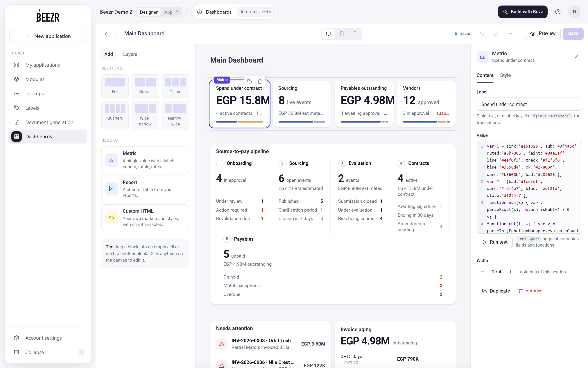Open the user avatar D

[x=574, y=12]
